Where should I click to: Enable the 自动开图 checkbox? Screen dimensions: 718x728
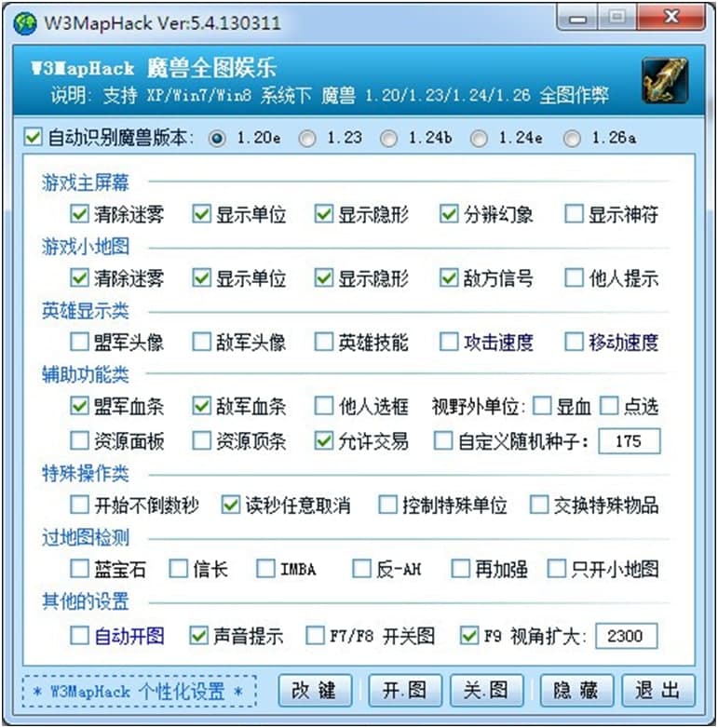click(x=79, y=636)
